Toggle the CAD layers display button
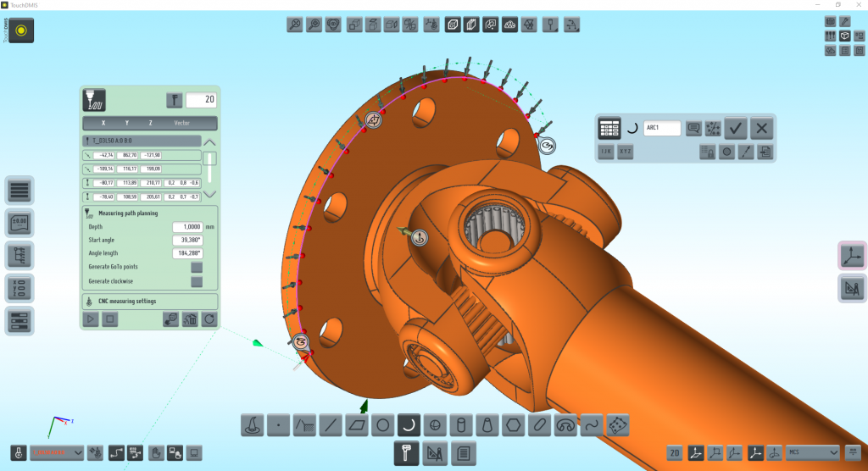The image size is (868, 471). pos(471,25)
